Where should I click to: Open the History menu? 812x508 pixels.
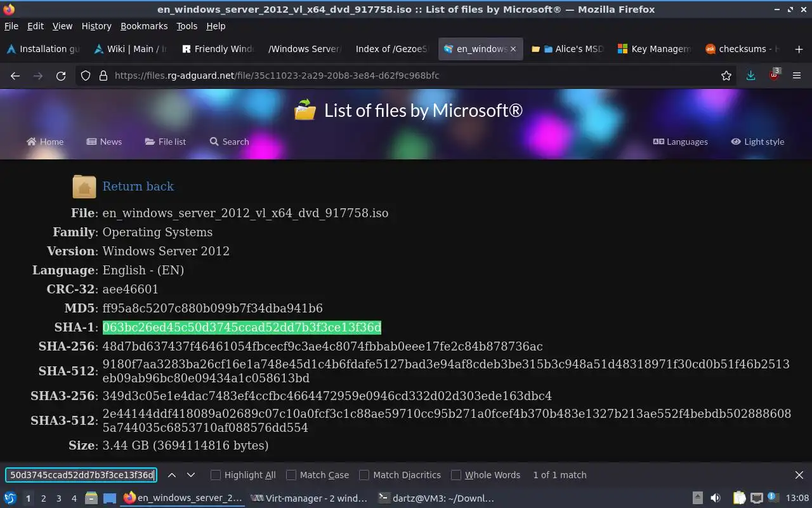coord(96,26)
